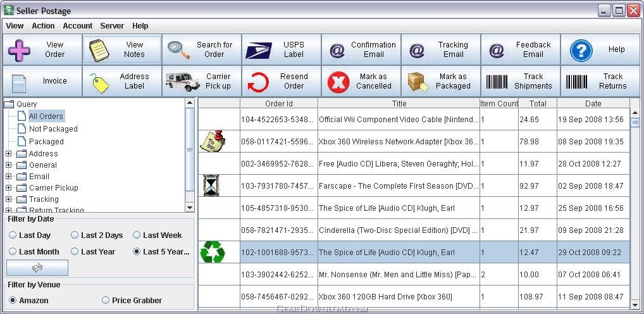
Task: Choose Last Month date filter
Action: pyautogui.click(x=34, y=251)
